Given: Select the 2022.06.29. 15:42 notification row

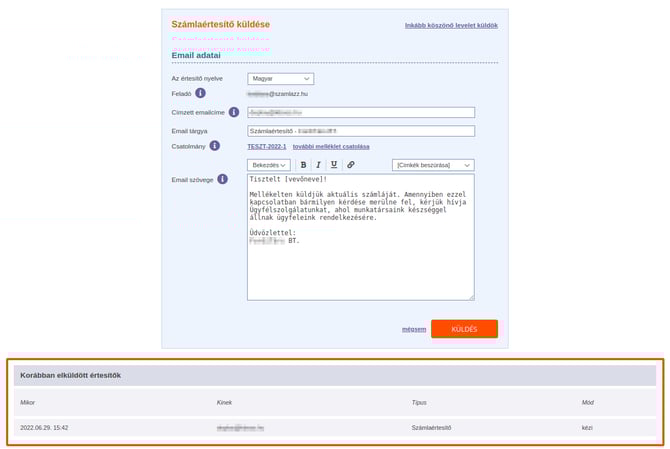Looking at the screenshot, I should pyautogui.click(x=334, y=427).
